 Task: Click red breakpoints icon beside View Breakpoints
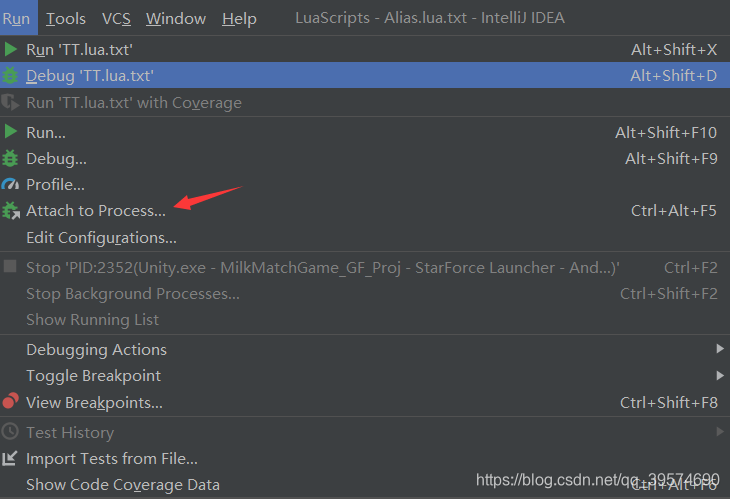coord(11,400)
